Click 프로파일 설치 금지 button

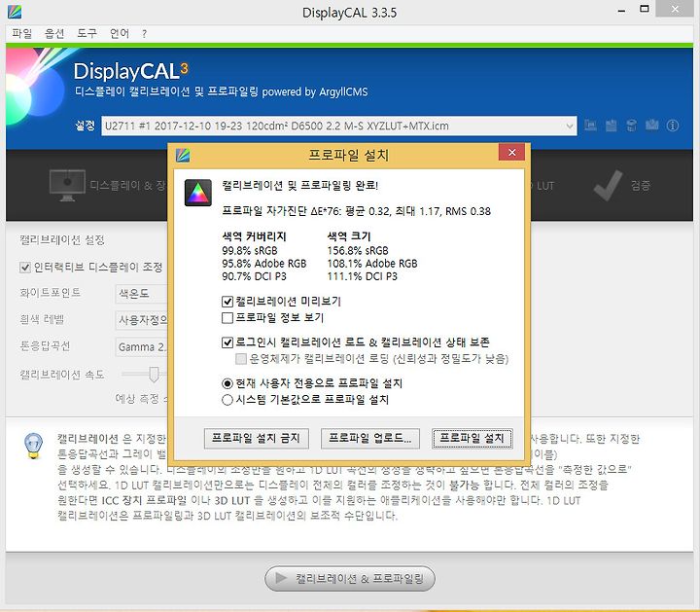[x=257, y=438]
